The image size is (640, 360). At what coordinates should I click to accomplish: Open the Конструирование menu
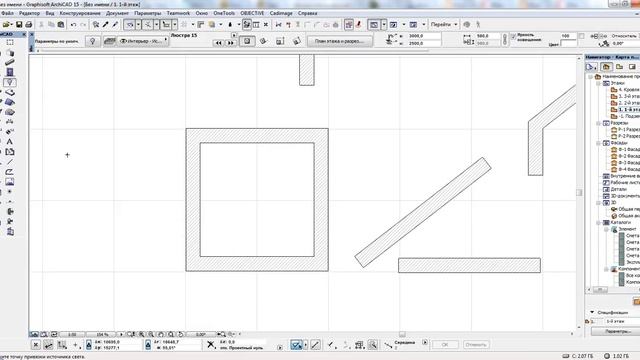[80, 13]
